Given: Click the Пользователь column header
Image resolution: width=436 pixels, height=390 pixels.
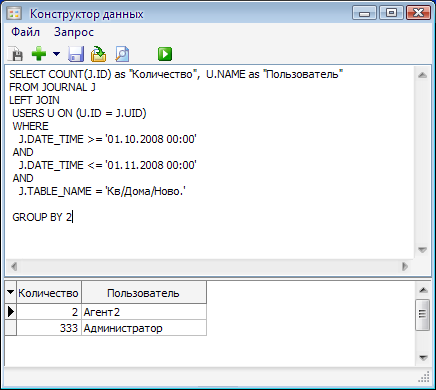Looking at the screenshot, I should click(x=144, y=293).
